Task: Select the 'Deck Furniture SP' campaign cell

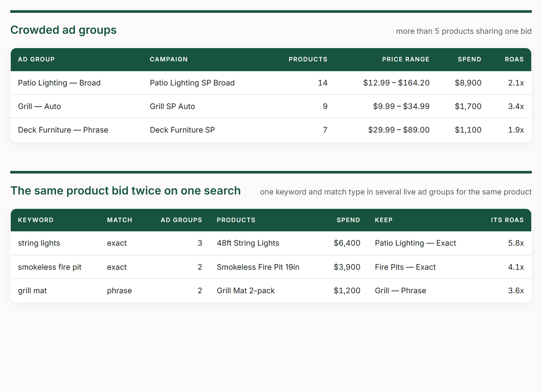Action: tap(182, 130)
